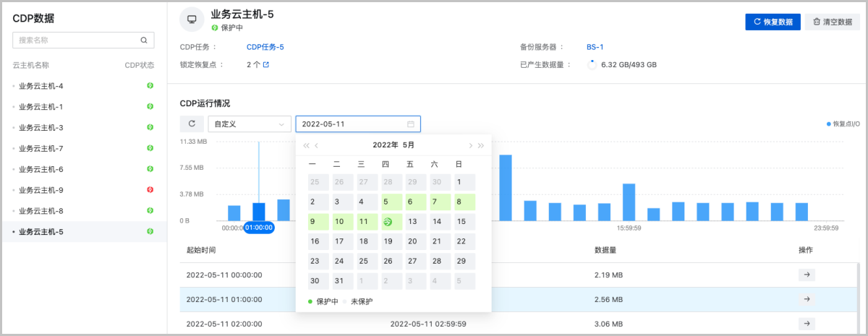Click the arrow icon for the 2.56 MB row
868x336 pixels.
(807, 299)
